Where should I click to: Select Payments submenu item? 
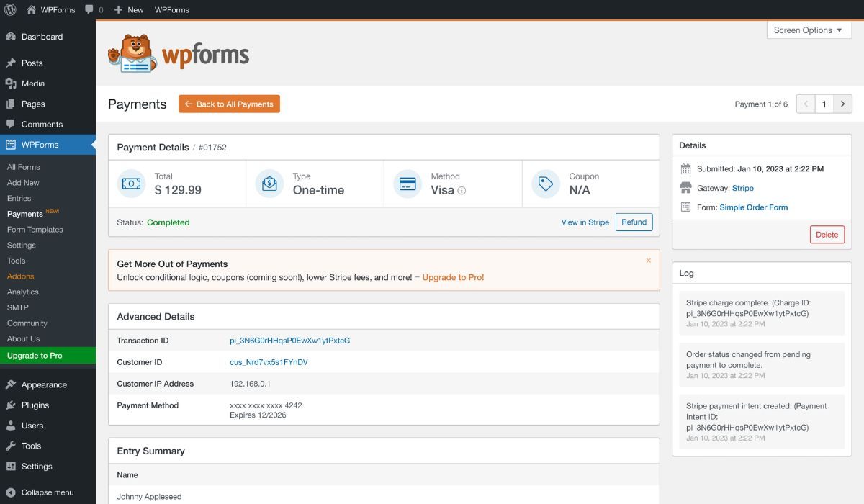[x=25, y=214]
